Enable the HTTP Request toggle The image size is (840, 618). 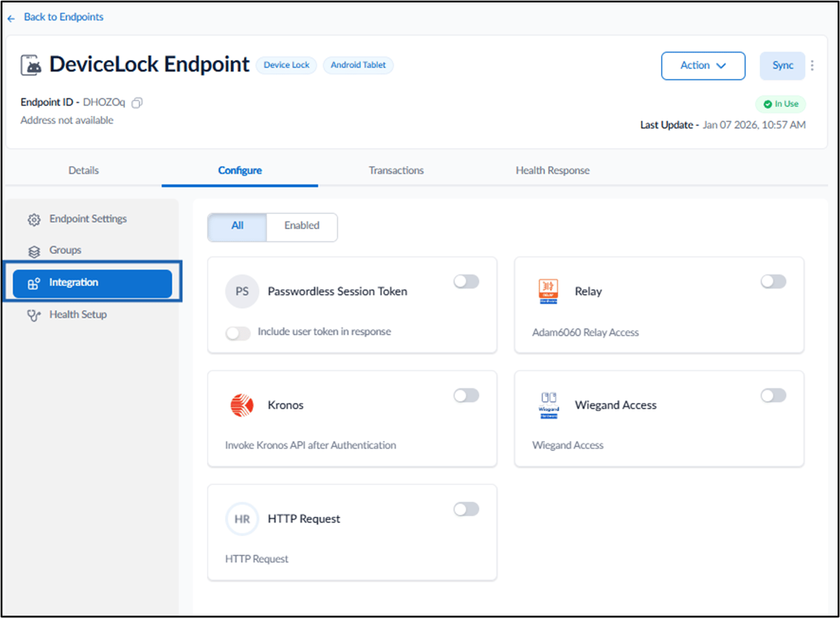(x=466, y=509)
